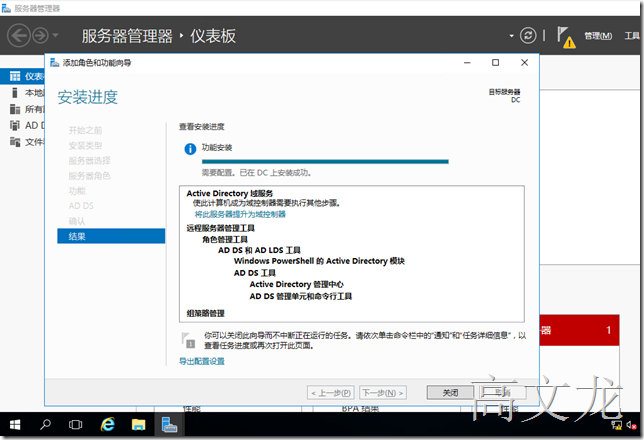Open the 工具 menu
The width and height of the screenshot is (644, 440).
pyautogui.click(x=632, y=36)
